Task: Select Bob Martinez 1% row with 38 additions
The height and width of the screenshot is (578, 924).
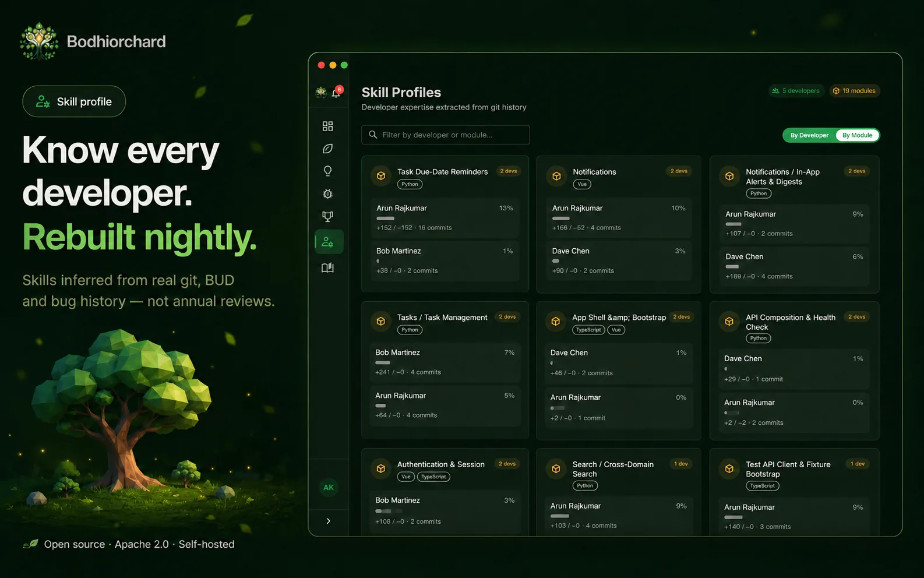Action: tap(445, 260)
